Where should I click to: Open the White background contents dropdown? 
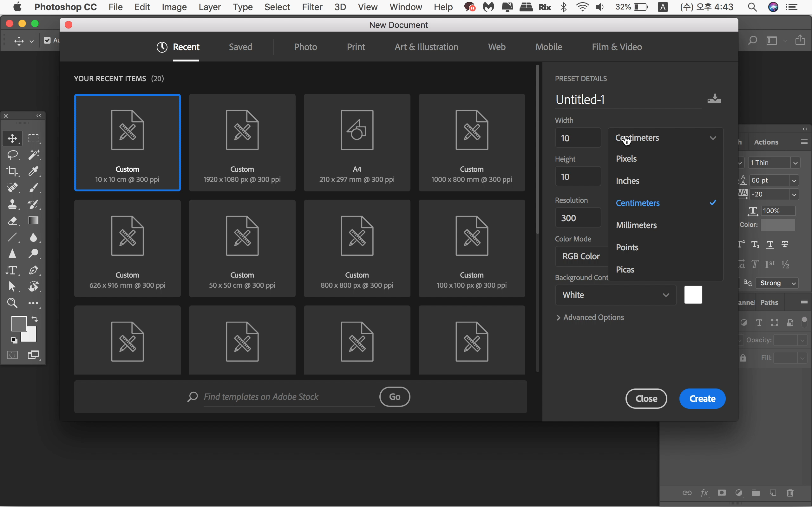point(615,295)
